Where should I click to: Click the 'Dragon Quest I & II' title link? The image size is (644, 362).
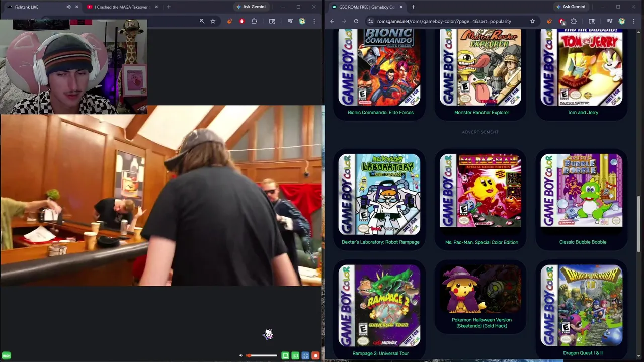tap(583, 353)
